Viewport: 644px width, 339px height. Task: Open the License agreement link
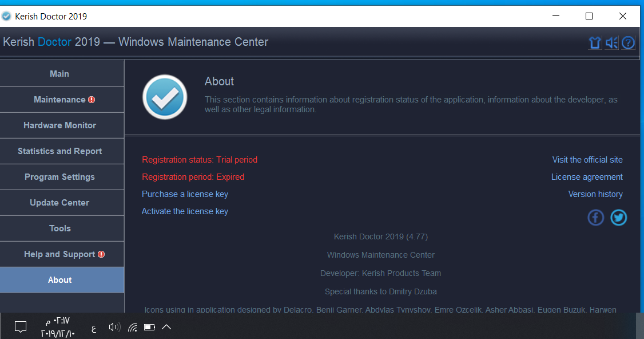[587, 177]
